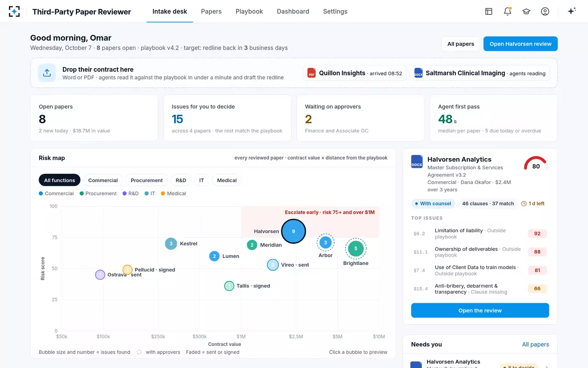Image resolution: width=588 pixels, height=368 pixels.
Task: Click the DOCX icon on Halvorsen Analytics card
Action: coord(417,162)
